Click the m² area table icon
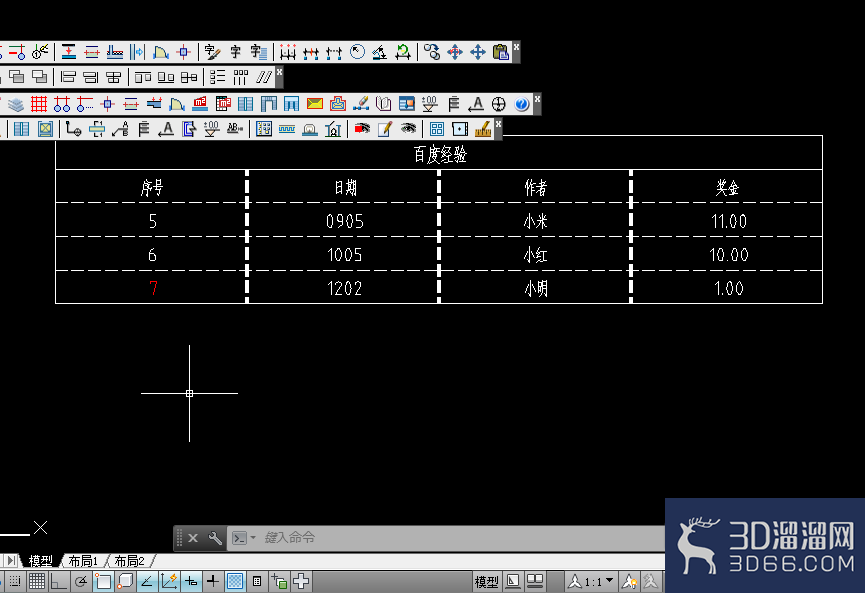This screenshot has width=865, height=593. [223, 104]
